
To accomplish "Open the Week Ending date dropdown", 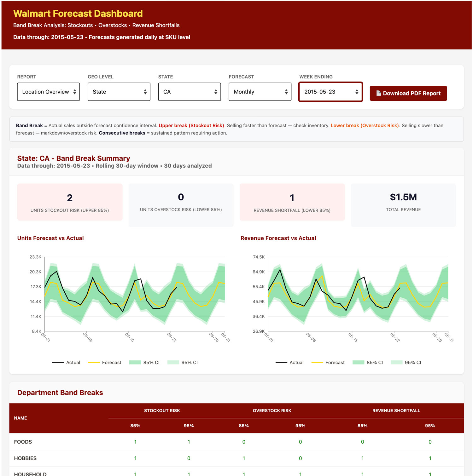I will coord(330,92).
